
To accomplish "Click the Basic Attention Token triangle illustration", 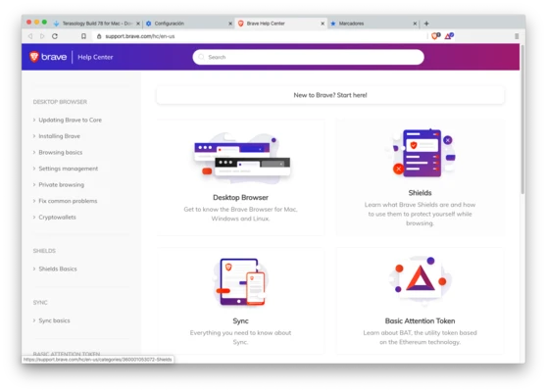I will point(421,280).
